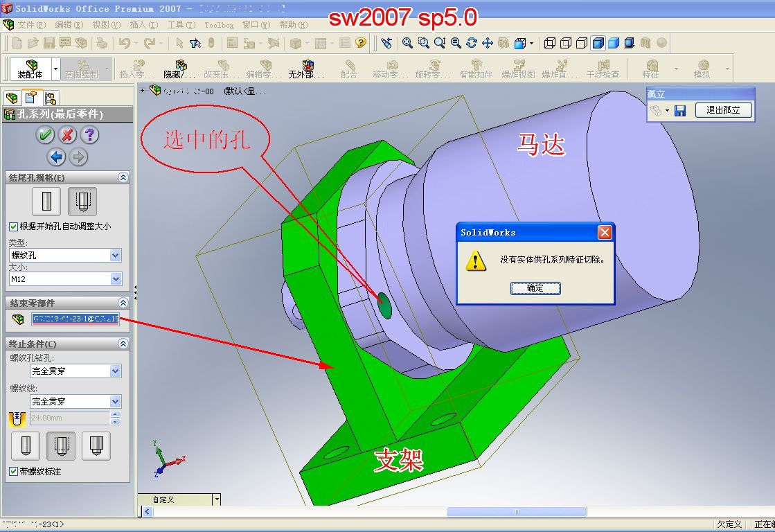The image size is (775, 532).
Task: Collapse the 终止条件 section
Action: tap(123, 344)
